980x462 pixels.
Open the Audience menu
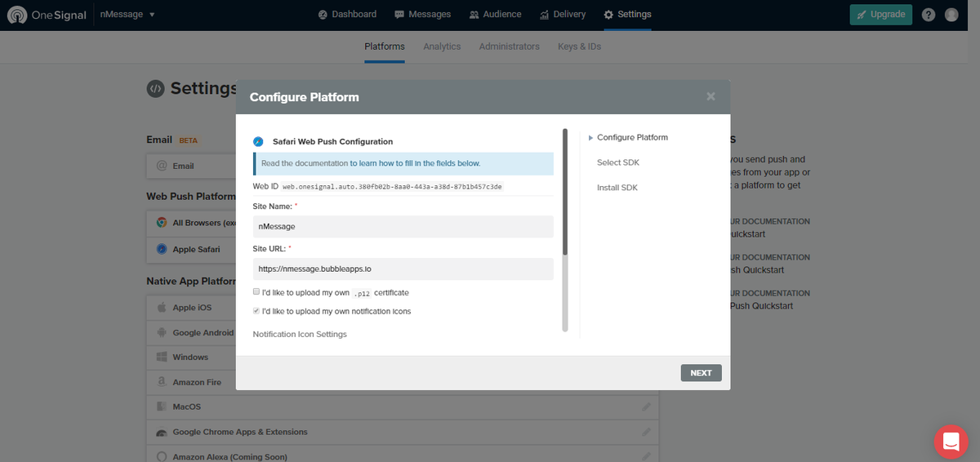(x=495, y=15)
